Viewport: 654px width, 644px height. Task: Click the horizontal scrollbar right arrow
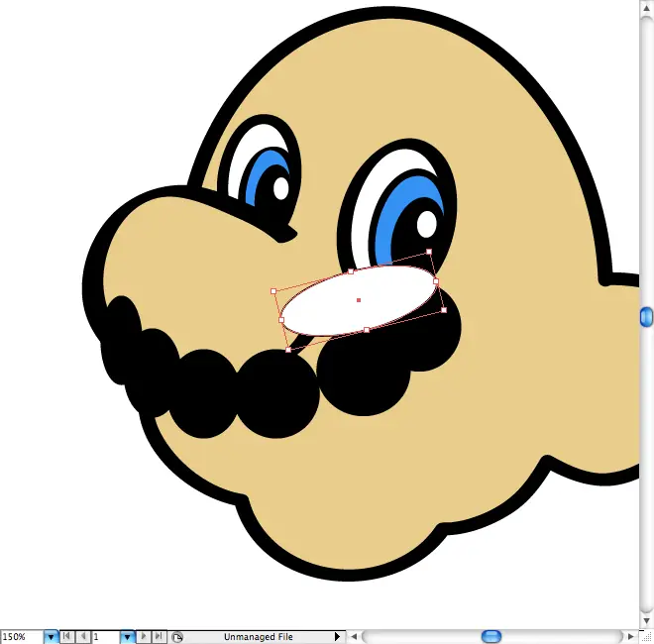click(630, 636)
